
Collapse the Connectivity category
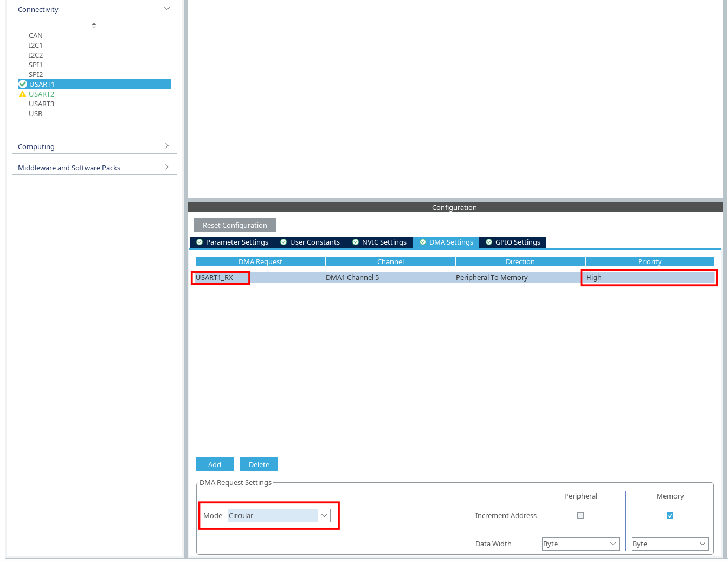167,9
